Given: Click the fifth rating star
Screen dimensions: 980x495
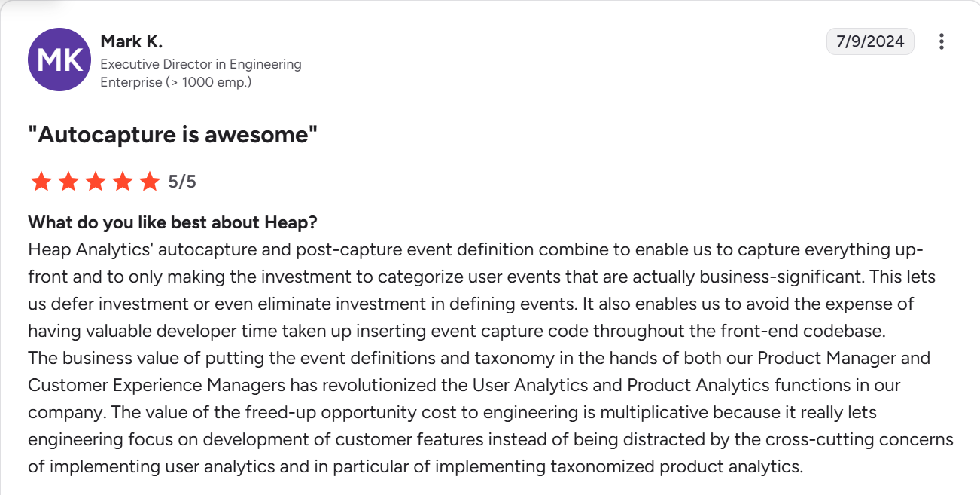Looking at the screenshot, I should (x=150, y=182).
